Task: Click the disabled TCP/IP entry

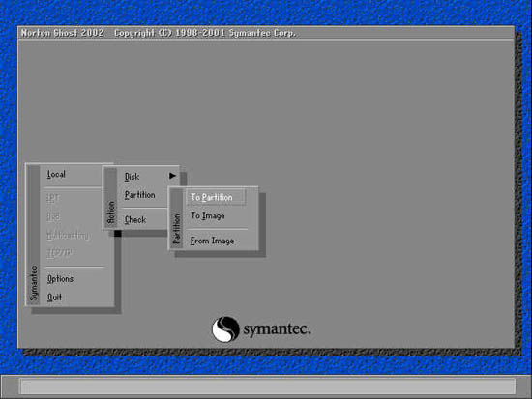Action: pos(59,253)
